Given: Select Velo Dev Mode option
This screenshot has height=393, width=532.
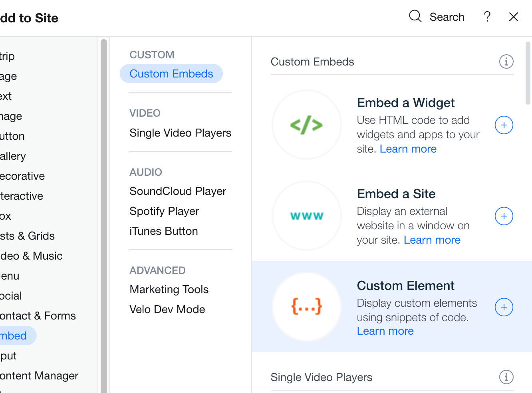Looking at the screenshot, I should pos(167,310).
